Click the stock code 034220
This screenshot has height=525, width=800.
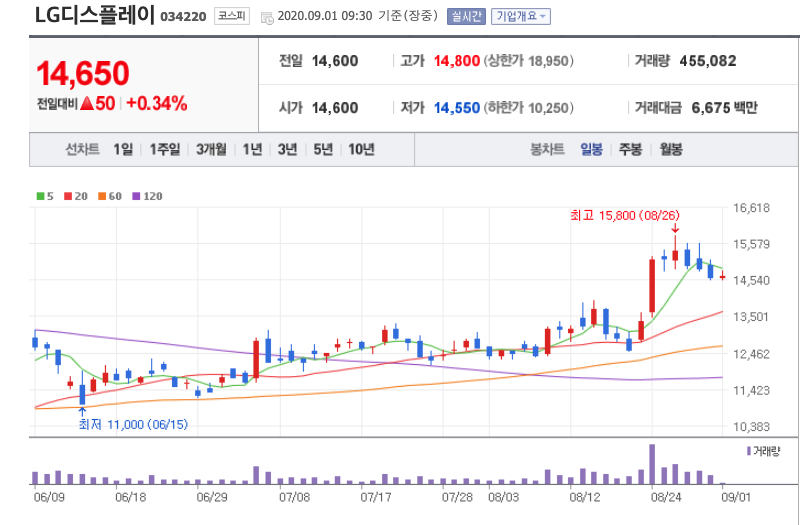(x=183, y=17)
